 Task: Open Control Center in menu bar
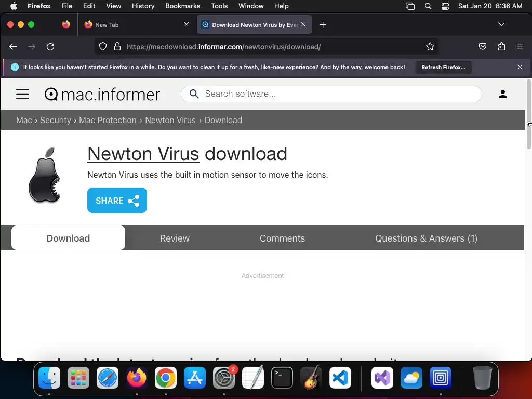pos(445,6)
